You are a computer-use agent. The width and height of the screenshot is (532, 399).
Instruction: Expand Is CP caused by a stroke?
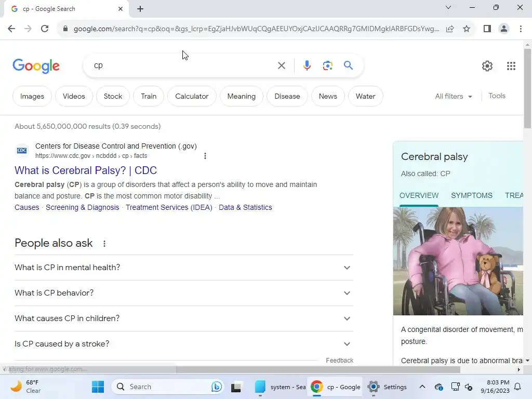point(184,344)
